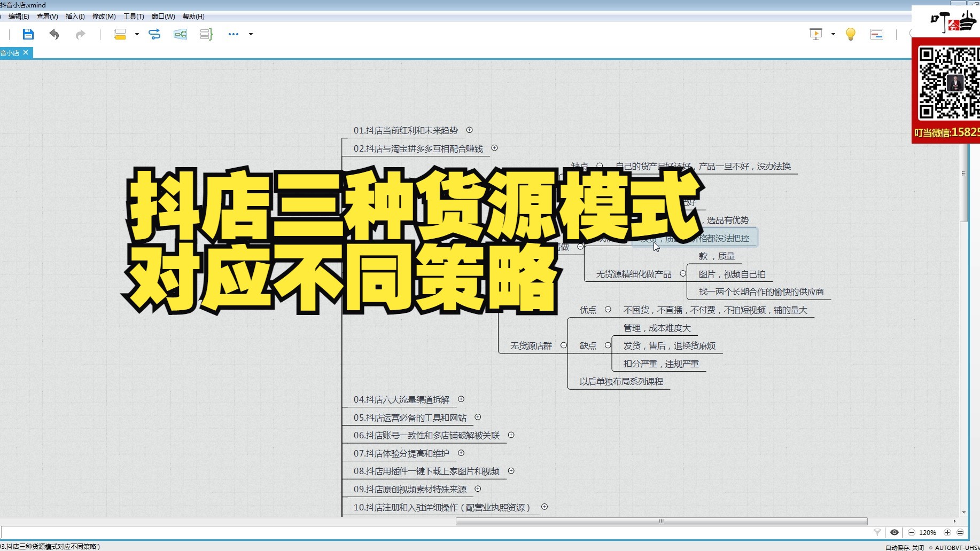
Task: Zoom in with the plus button
Action: (947, 532)
